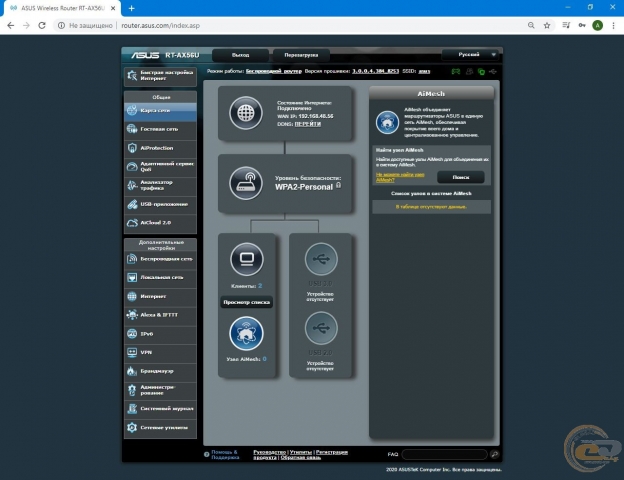Image resolution: width=624 pixels, height=480 pixels.
Task: Click the browser reload button
Action: coord(42,25)
